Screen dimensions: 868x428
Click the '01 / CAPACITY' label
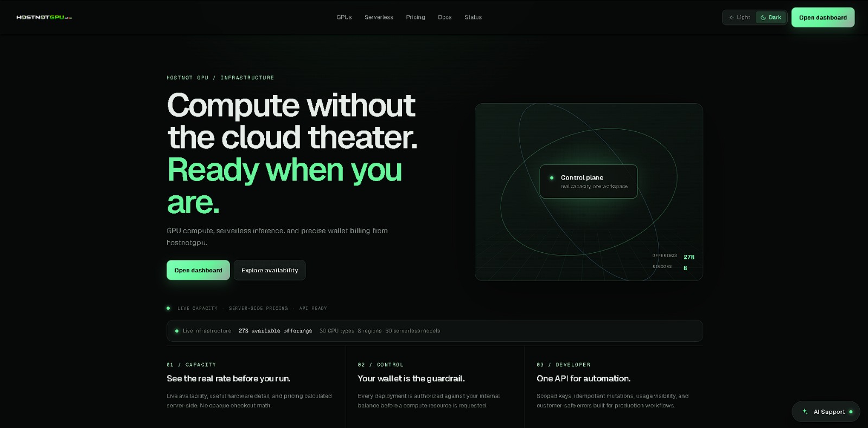(x=191, y=365)
